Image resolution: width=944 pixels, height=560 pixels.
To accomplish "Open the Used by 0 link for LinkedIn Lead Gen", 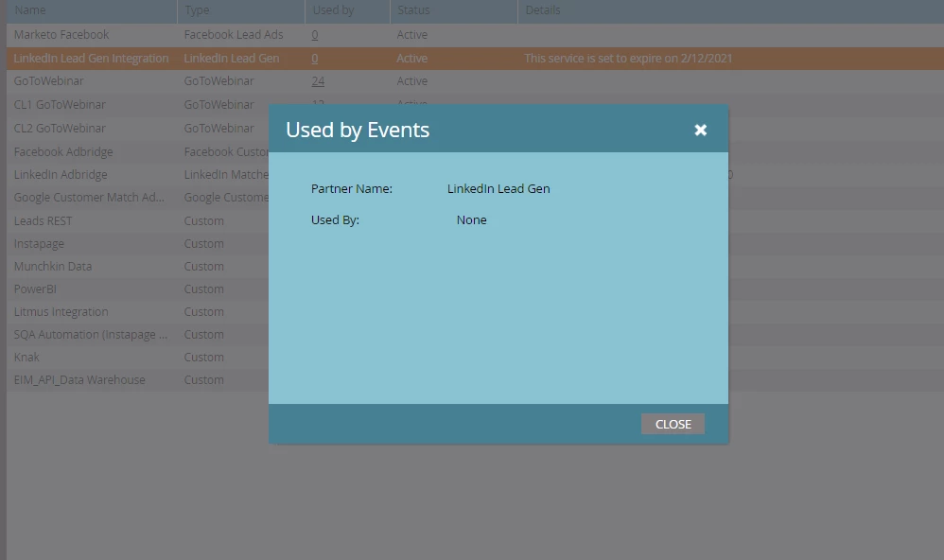I will point(315,59).
